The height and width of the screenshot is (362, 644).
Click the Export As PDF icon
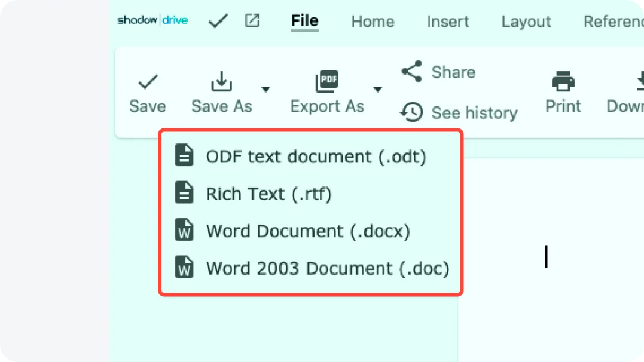click(326, 81)
